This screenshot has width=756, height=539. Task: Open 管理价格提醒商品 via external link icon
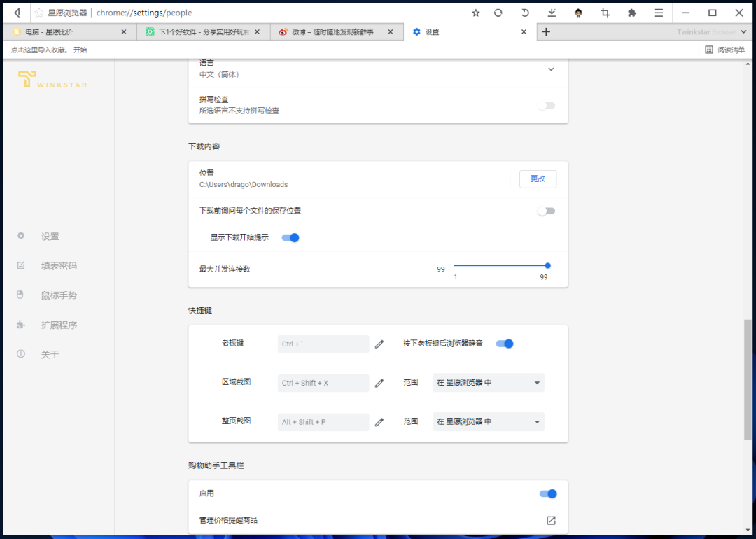550,520
